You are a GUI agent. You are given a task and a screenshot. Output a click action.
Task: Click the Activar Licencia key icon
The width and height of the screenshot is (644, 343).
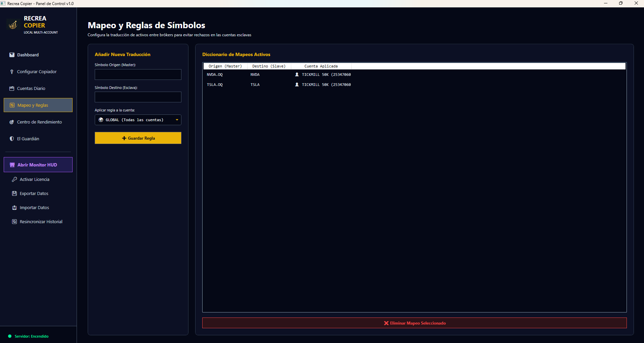[14, 179]
